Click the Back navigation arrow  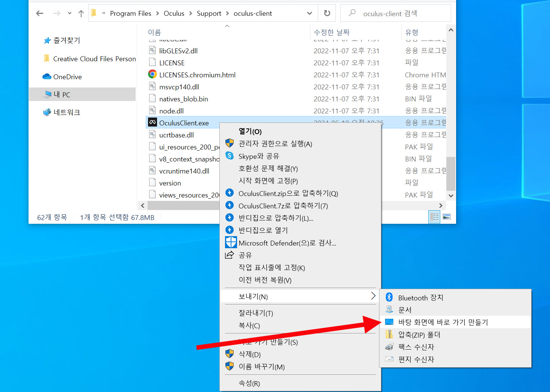[x=39, y=14]
